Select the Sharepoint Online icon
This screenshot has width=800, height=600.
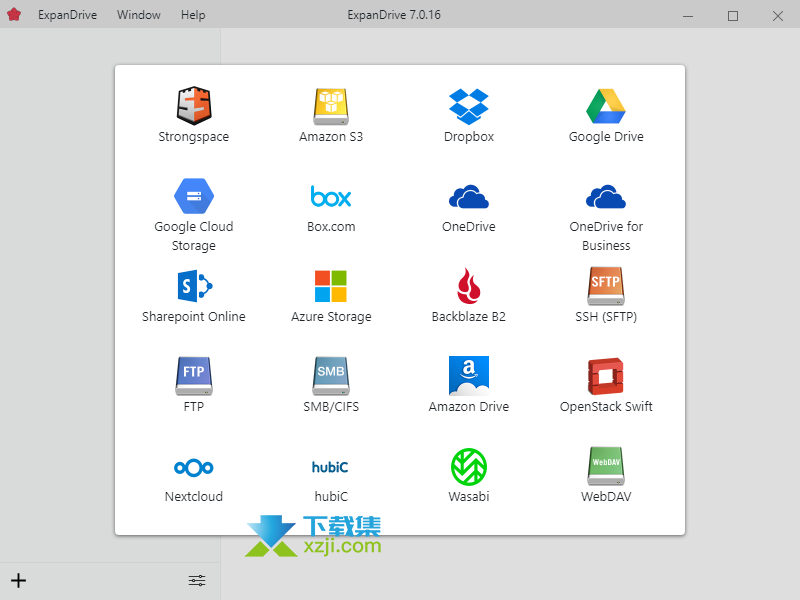tap(194, 286)
